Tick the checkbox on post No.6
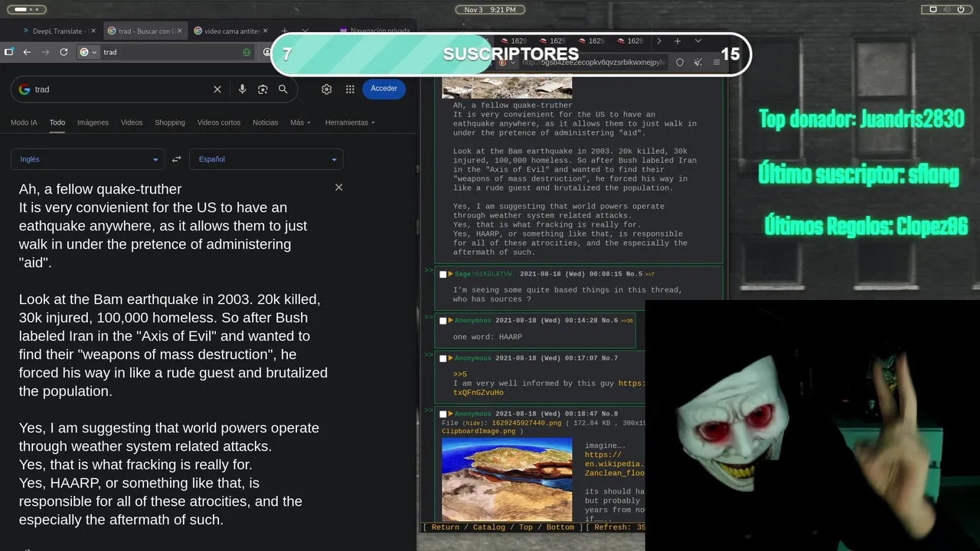 pyautogui.click(x=443, y=321)
